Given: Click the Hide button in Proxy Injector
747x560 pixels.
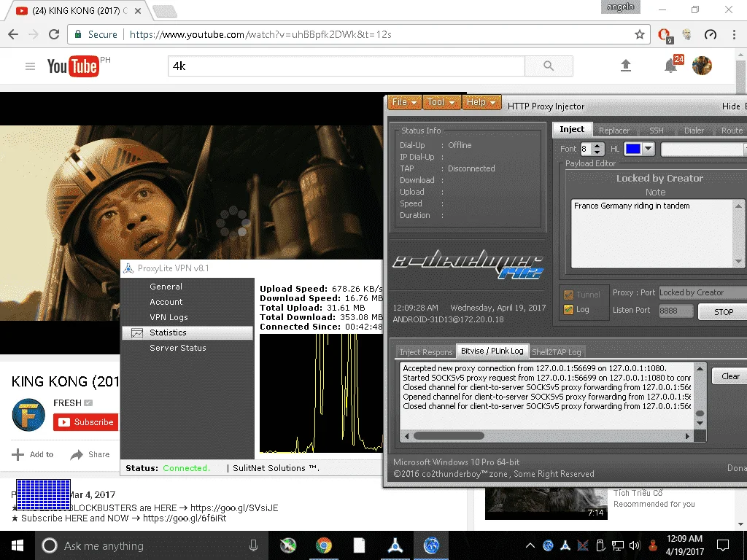Looking at the screenshot, I should (x=731, y=106).
